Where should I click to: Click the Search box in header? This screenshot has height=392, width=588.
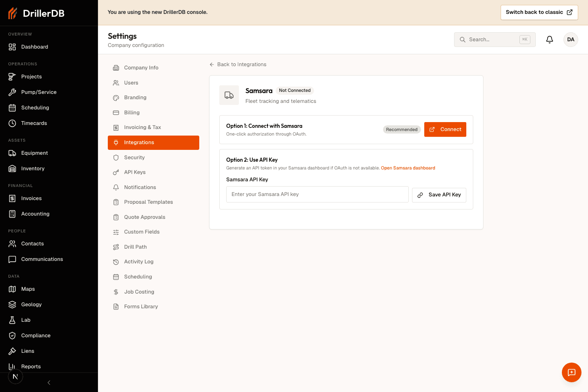point(495,40)
